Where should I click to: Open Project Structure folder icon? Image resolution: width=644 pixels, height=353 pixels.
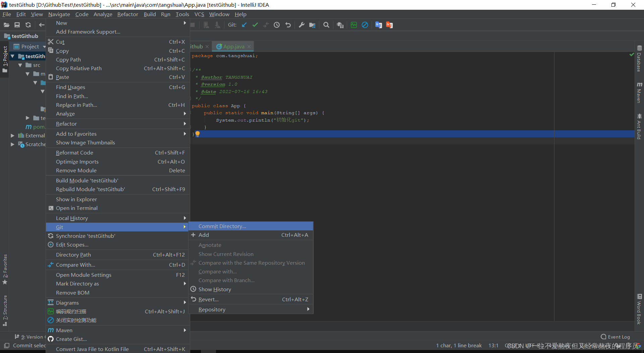pos(312,25)
